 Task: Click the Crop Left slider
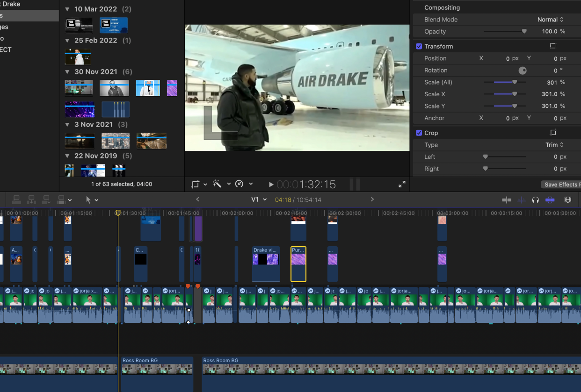pos(505,157)
